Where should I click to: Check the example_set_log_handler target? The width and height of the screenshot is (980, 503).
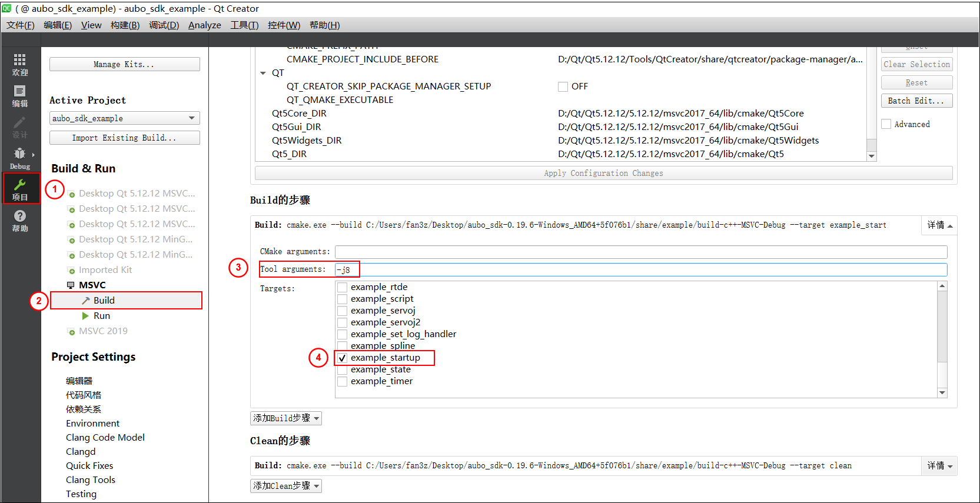click(342, 334)
